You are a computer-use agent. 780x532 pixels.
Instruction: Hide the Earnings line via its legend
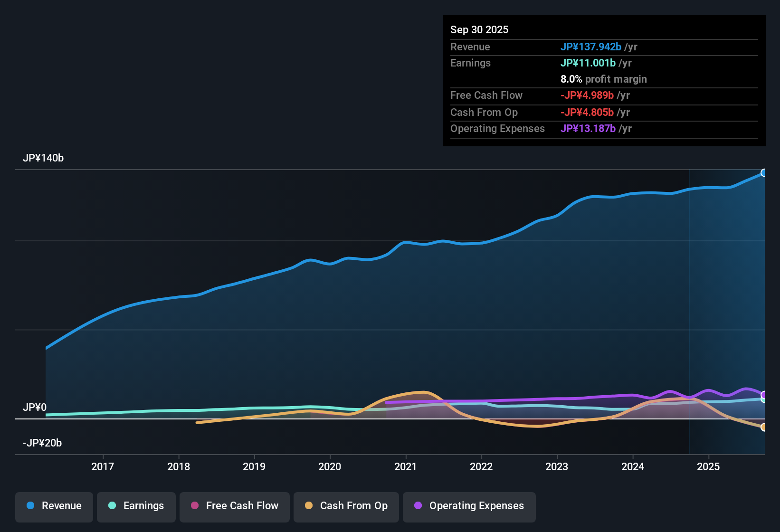coord(136,506)
